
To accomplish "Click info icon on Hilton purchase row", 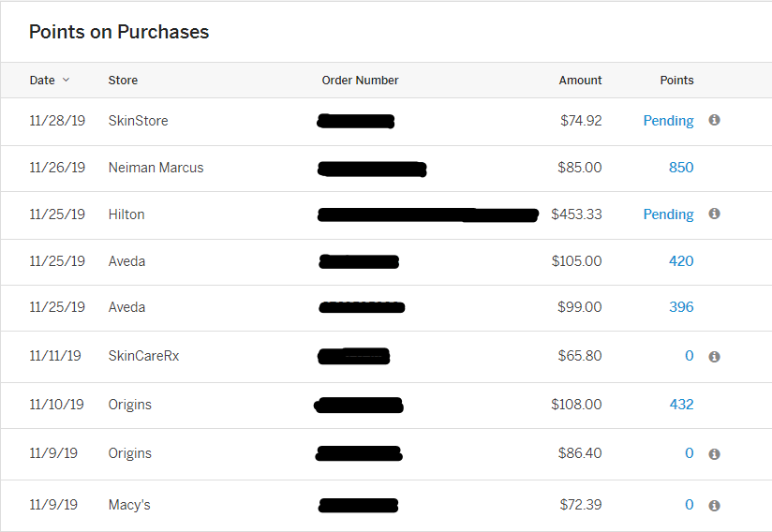I will [714, 214].
